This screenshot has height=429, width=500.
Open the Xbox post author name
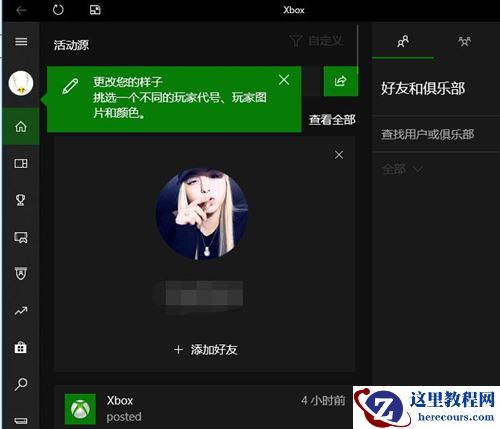[120, 400]
